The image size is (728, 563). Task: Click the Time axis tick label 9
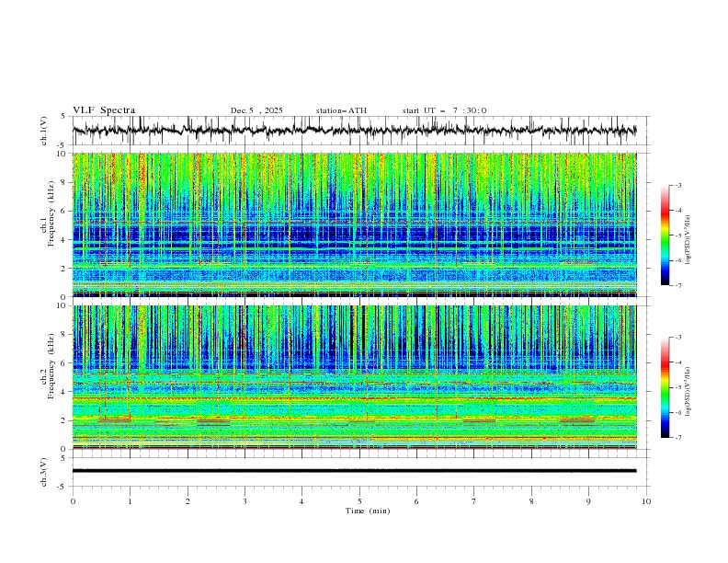click(588, 501)
